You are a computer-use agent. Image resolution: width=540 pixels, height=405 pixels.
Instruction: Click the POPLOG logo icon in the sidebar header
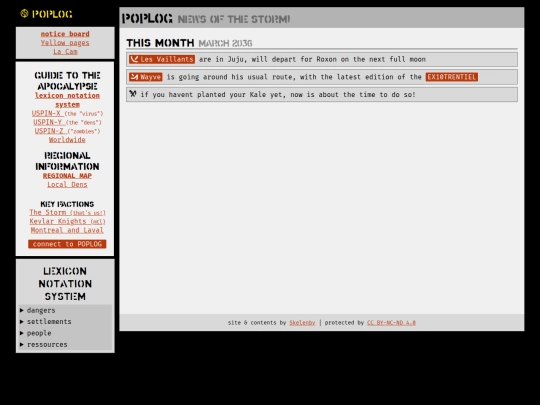[24, 13]
